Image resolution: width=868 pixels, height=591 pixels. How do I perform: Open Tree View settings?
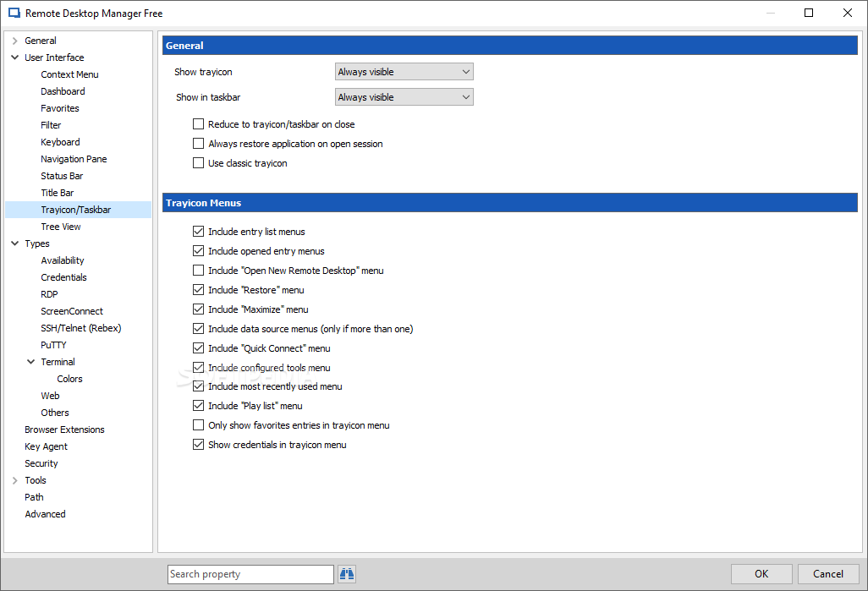(61, 227)
